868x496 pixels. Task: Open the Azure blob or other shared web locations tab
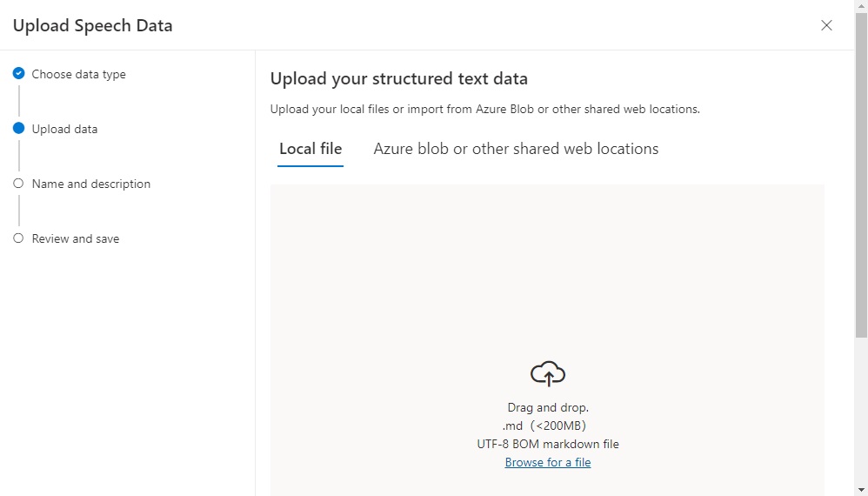pyautogui.click(x=516, y=149)
